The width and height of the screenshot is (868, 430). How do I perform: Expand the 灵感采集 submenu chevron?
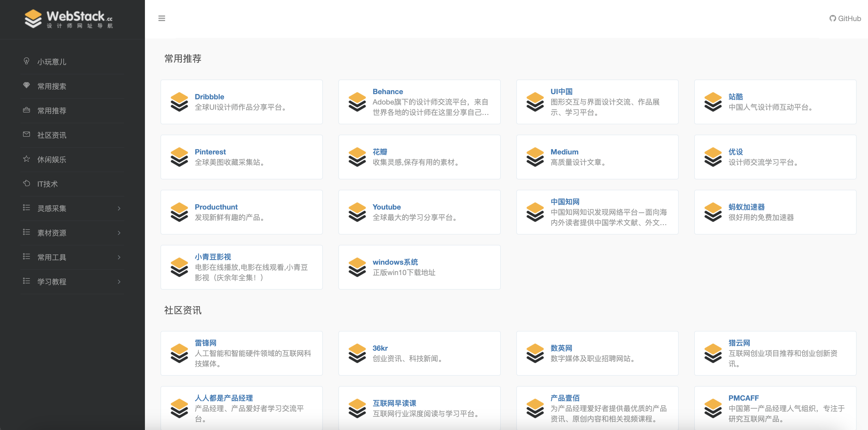tap(119, 209)
